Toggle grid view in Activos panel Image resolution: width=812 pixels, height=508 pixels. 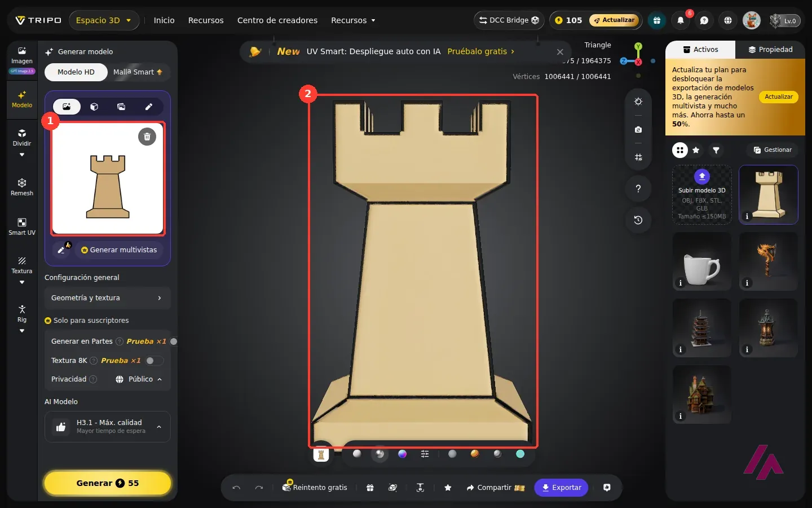(680, 150)
